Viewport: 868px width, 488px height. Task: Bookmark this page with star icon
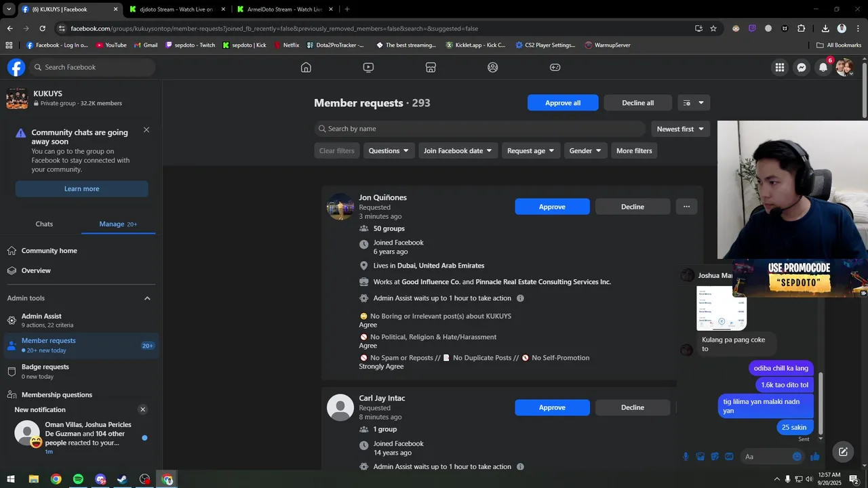coord(713,28)
